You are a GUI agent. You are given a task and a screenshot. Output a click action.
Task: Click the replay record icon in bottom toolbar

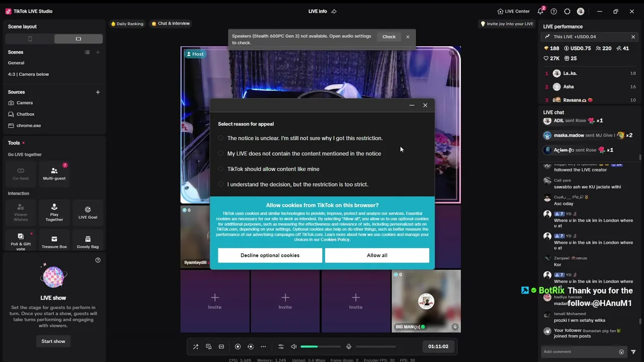tap(251, 347)
